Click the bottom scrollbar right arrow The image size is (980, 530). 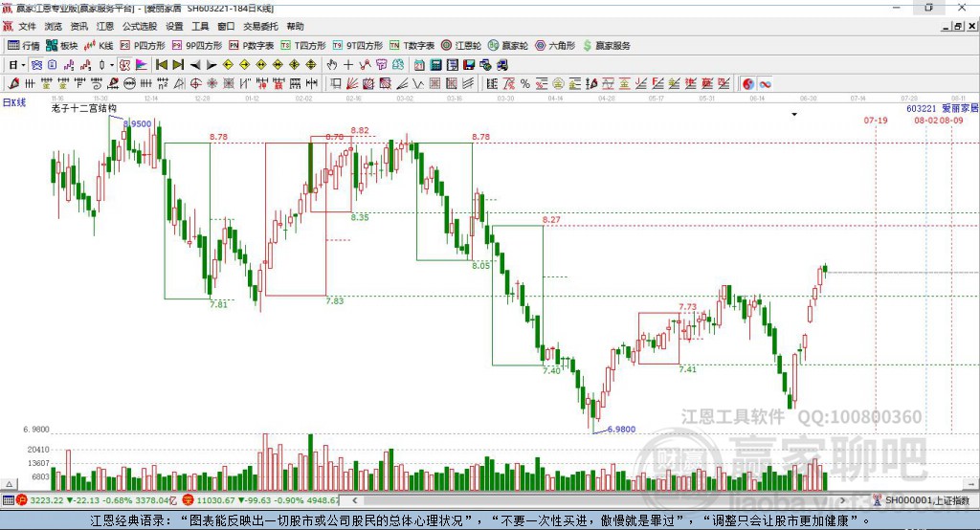842,500
